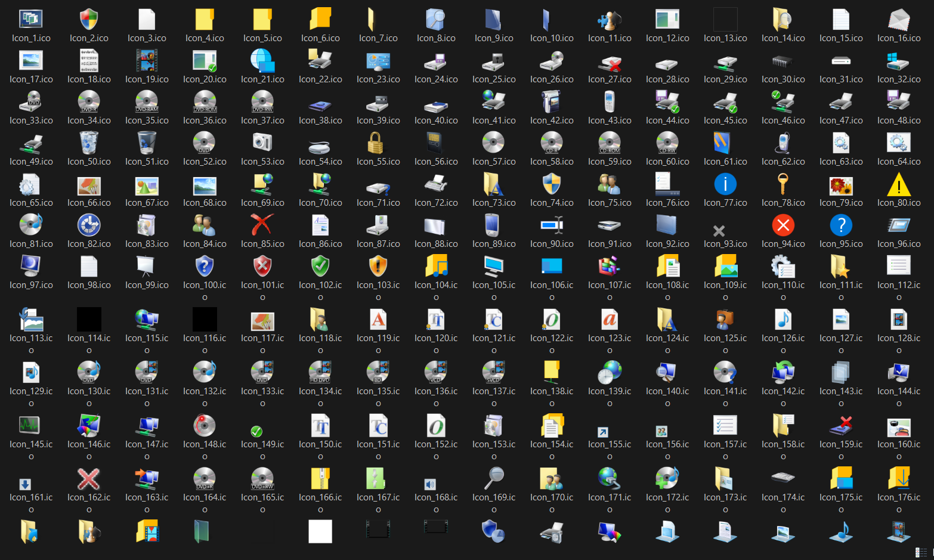Select the question shield Icon_100.ico
934x560 pixels.
point(205,267)
